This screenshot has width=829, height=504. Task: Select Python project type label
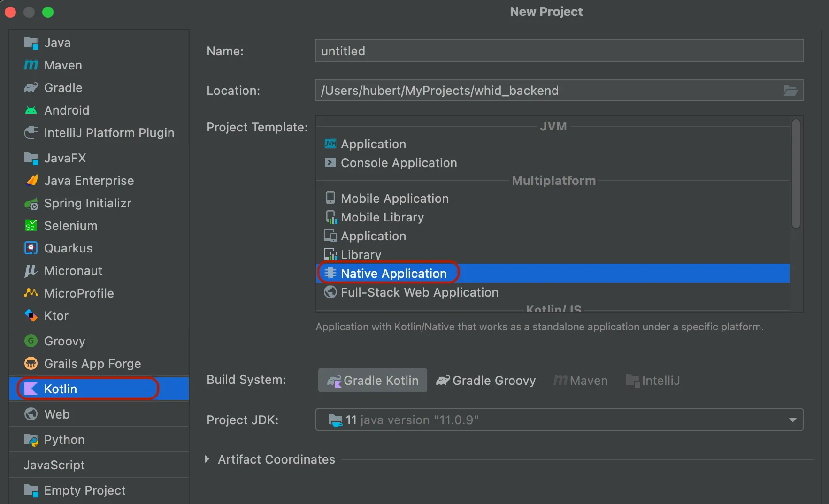(x=64, y=440)
